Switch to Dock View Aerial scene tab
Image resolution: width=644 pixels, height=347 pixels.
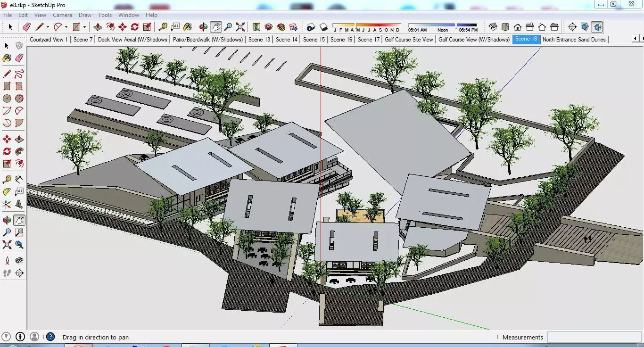point(132,40)
